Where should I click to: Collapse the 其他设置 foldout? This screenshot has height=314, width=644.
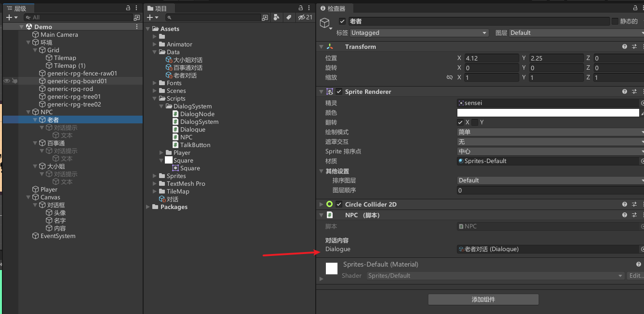pos(322,171)
